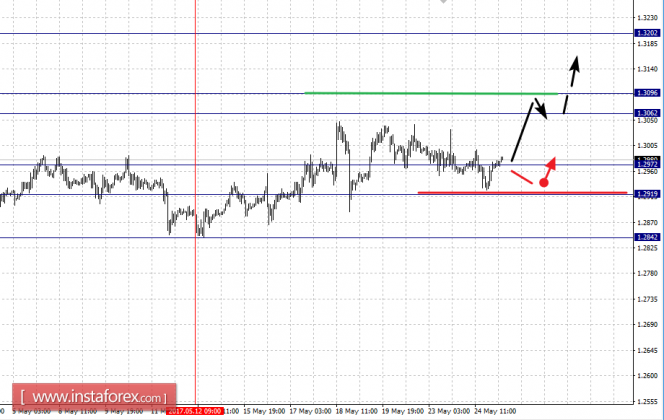Click the 18 May 11:00 time axis label
This screenshot has width=664, height=420.
click(356, 411)
